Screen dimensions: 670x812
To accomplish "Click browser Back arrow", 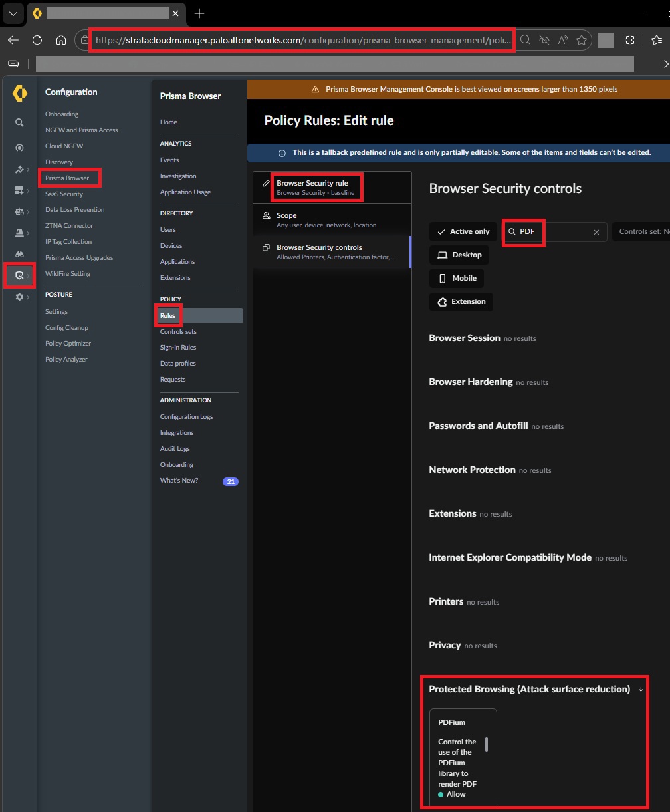I will click(x=13, y=40).
